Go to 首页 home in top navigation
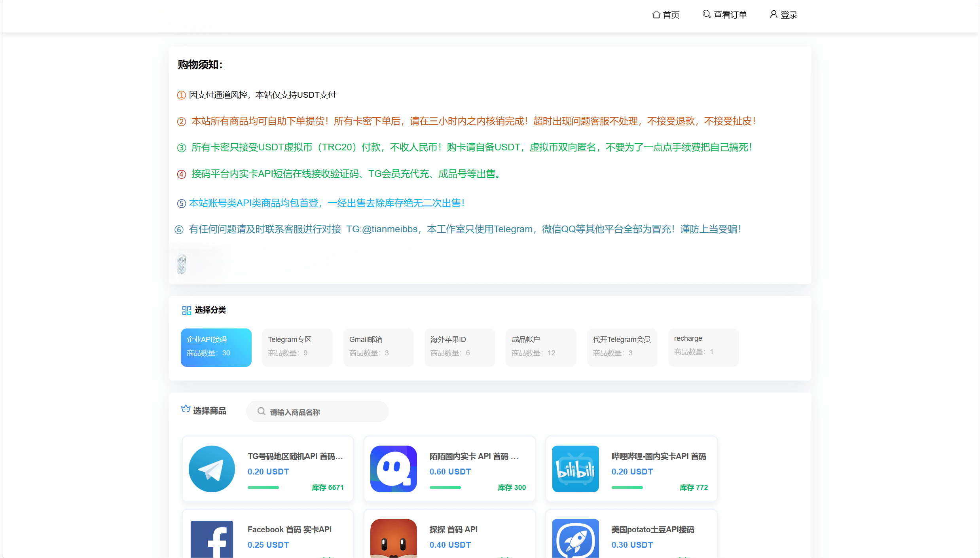 coord(666,15)
